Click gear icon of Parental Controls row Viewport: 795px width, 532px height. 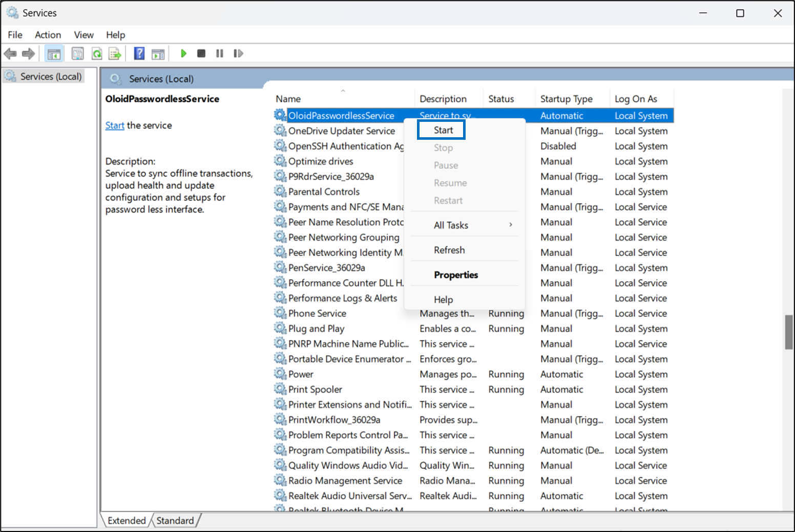[x=280, y=191]
